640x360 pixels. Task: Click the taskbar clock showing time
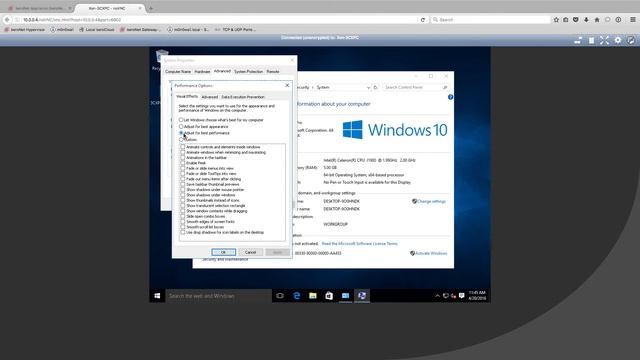tap(477, 296)
